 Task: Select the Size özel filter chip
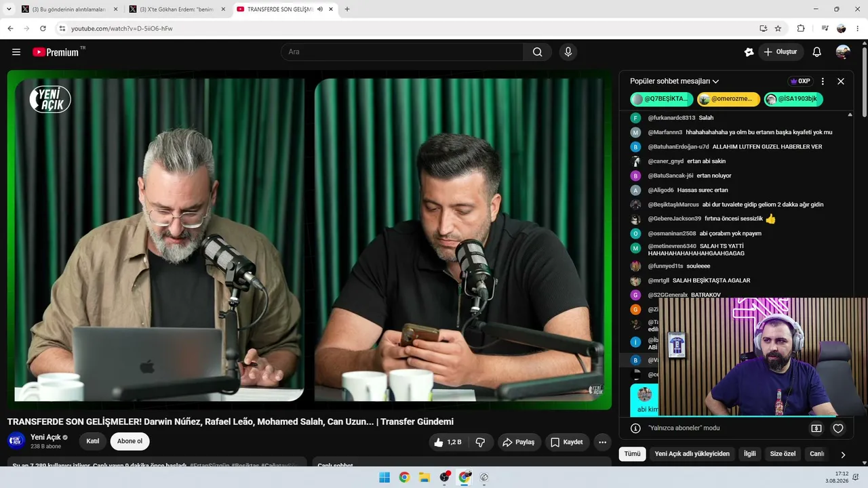coord(783,454)
